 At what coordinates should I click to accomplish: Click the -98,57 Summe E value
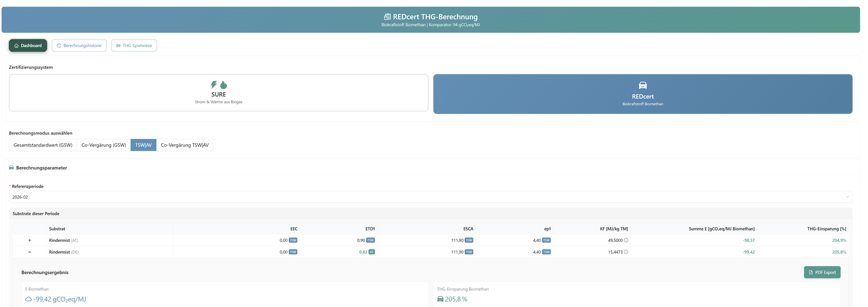[749, 240]
